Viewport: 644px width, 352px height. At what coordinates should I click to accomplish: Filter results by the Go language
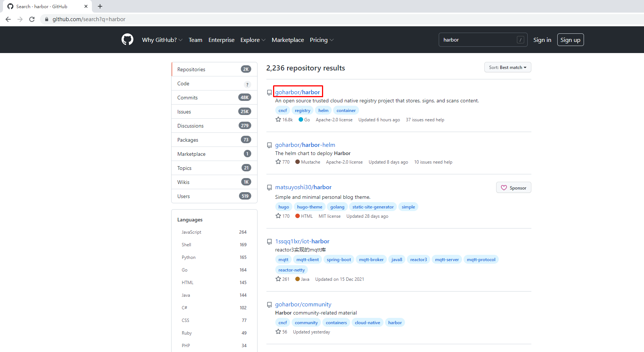(x=185, y=270)
